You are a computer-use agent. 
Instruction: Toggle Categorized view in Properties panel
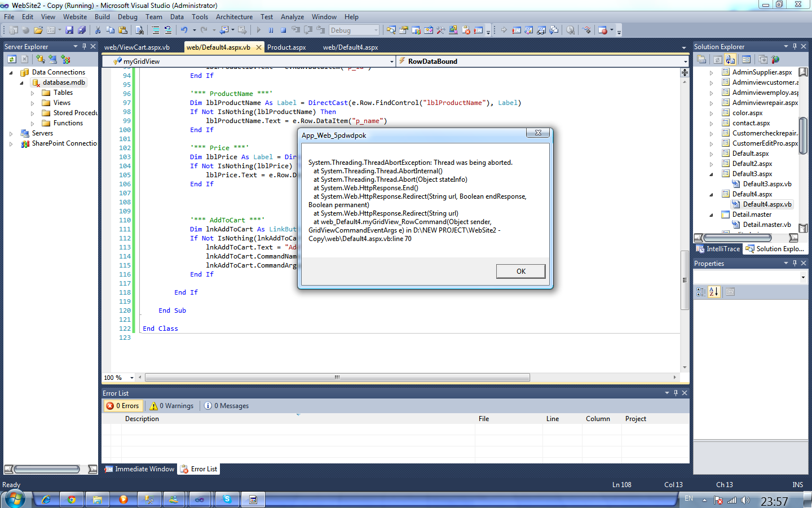[x=701, y=292]
